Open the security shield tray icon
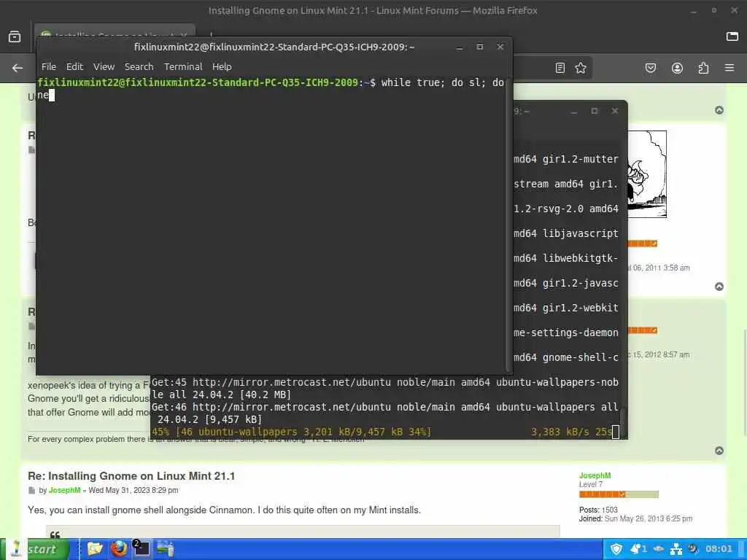The width and height of the screenshot is (747, 560). [x=616, y=550]
